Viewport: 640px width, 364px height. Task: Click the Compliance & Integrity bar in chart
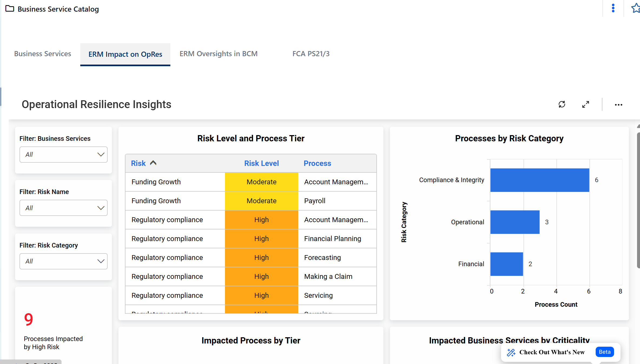pos(539,180)
